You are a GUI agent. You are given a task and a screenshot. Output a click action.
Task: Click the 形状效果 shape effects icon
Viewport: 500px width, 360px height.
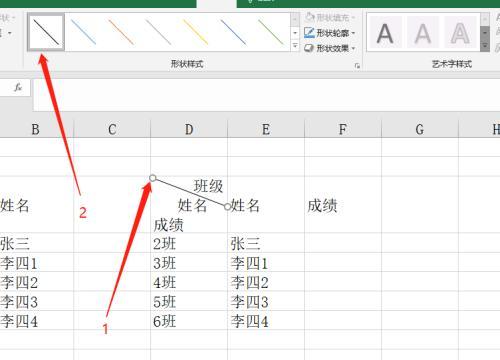309,48
